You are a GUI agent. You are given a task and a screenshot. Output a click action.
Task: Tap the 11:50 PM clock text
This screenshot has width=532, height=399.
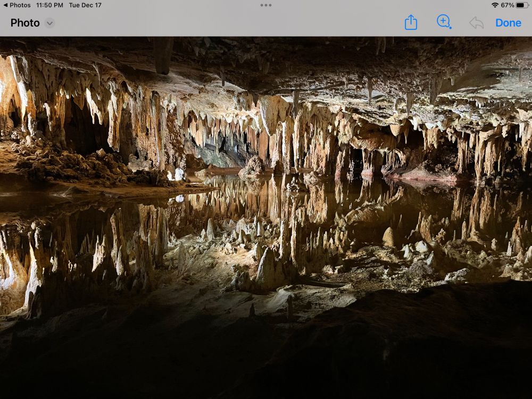click(x=49, y=5)
